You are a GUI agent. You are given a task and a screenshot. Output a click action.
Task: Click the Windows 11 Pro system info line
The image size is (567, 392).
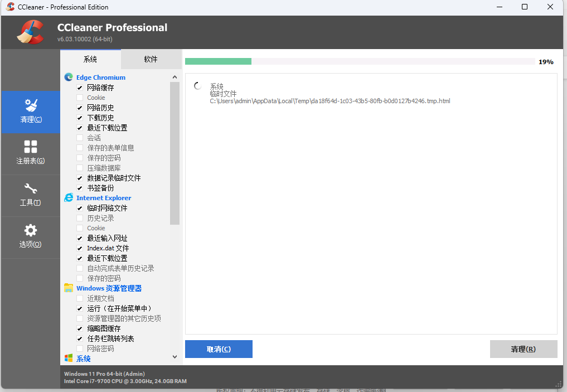(x=104, y=374)
